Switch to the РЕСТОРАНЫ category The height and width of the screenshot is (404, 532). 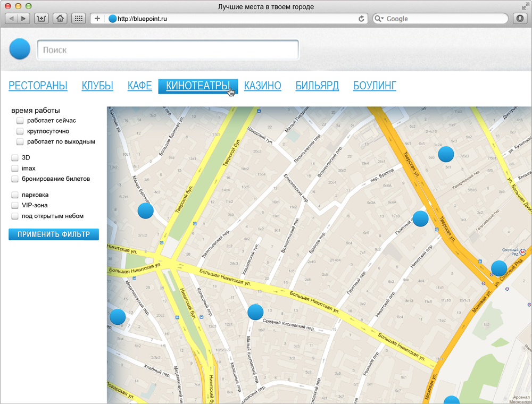tap(38, 86)
